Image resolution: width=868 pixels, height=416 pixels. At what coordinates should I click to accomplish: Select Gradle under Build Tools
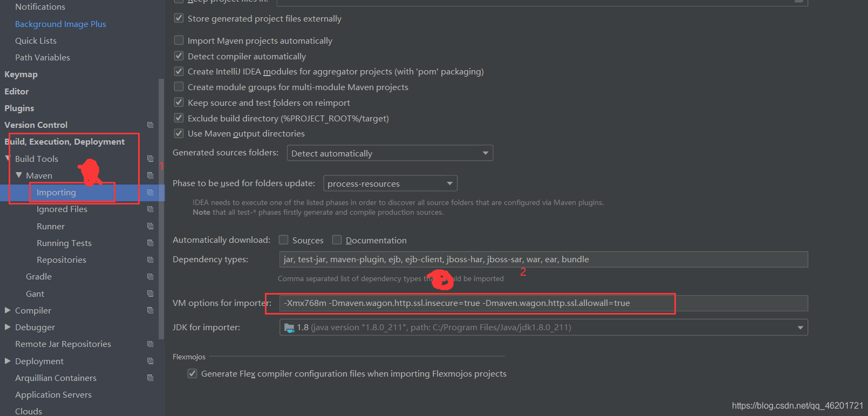pyautogui.click(x=39, y=276)
